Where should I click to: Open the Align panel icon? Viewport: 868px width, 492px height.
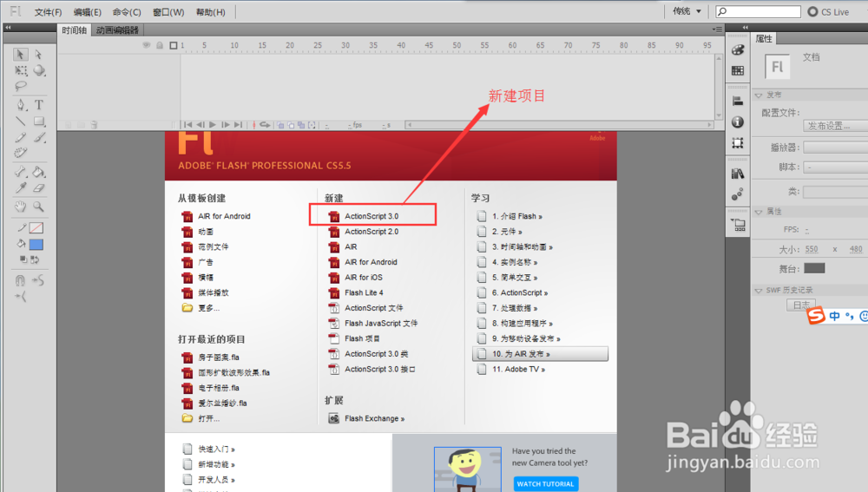(x=737, y=102)
